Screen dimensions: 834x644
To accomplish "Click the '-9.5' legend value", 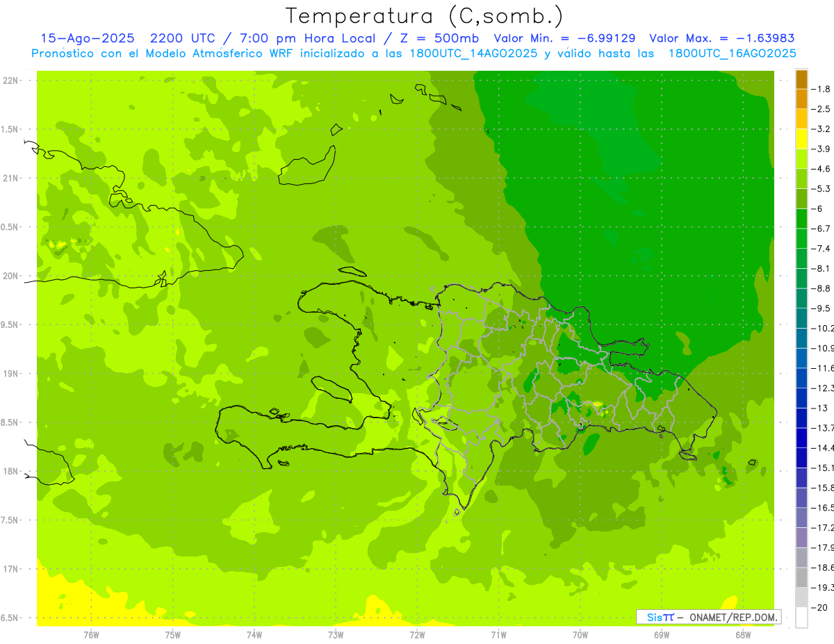I will point(822,308).
